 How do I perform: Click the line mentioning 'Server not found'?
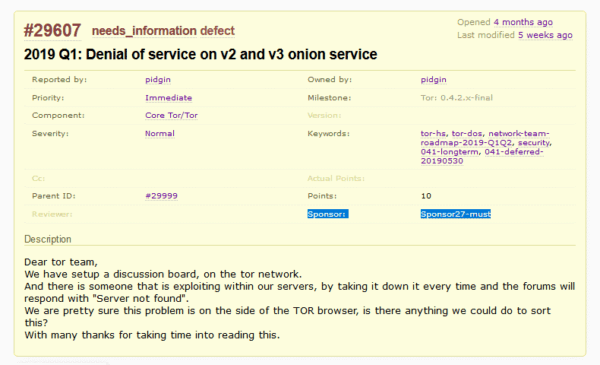point(106,298)
